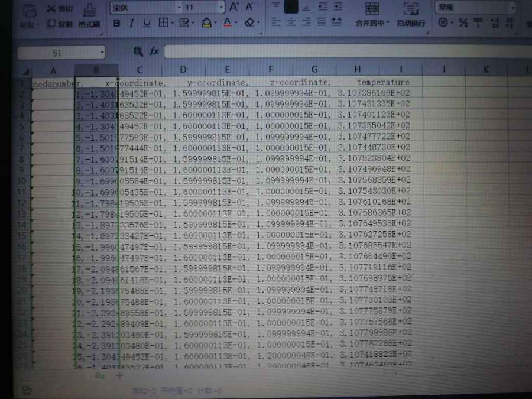The height and width of the screenshot is (399, 532).
Task: Click the Copy button
Action: [60, 24]
